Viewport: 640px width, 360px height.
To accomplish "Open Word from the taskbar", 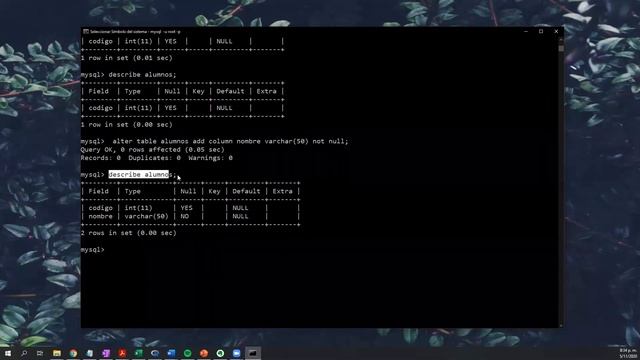I will [x=171, y=353].
